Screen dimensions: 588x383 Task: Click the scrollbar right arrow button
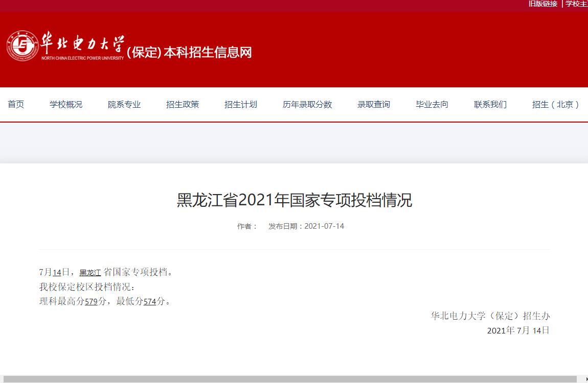[x=584, y=379]
